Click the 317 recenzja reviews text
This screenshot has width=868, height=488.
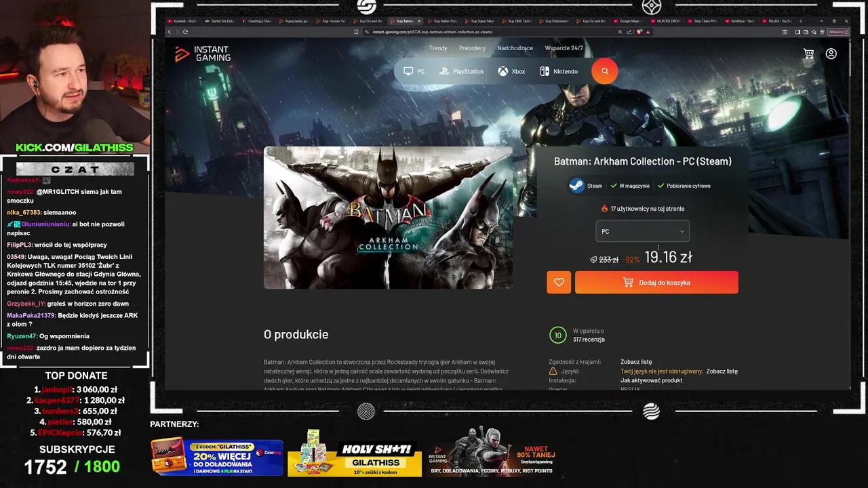[589, 340]
